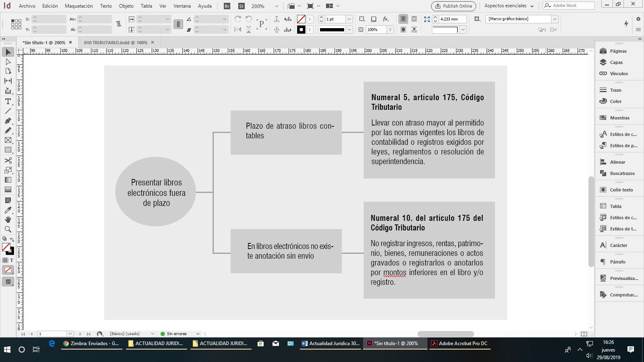Click the Quick Apply lightning icon
This screenshot has height=362, width=644.
click(x=626, y=24)
